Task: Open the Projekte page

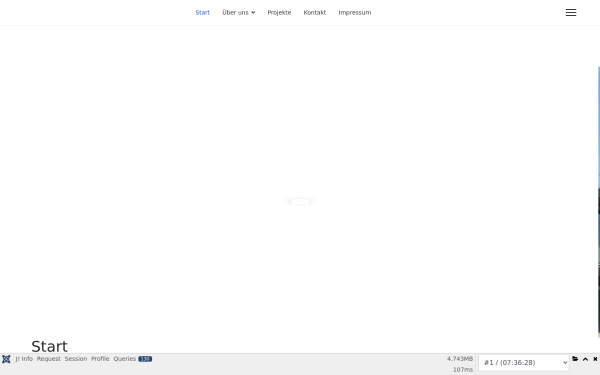Action: [279, 13]
